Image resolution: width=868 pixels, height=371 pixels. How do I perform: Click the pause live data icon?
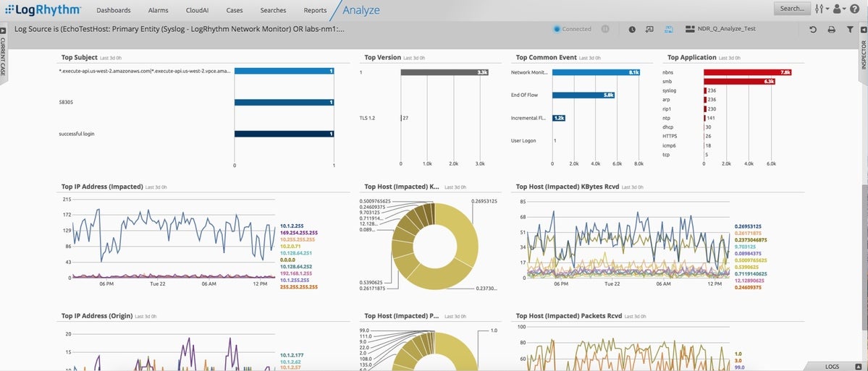tap(605, 29)
